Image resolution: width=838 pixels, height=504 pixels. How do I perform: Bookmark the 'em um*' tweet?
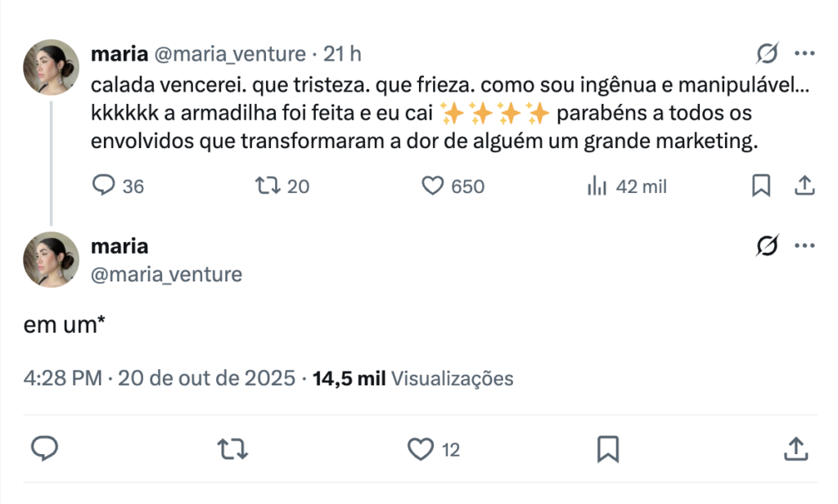point(608,448)
